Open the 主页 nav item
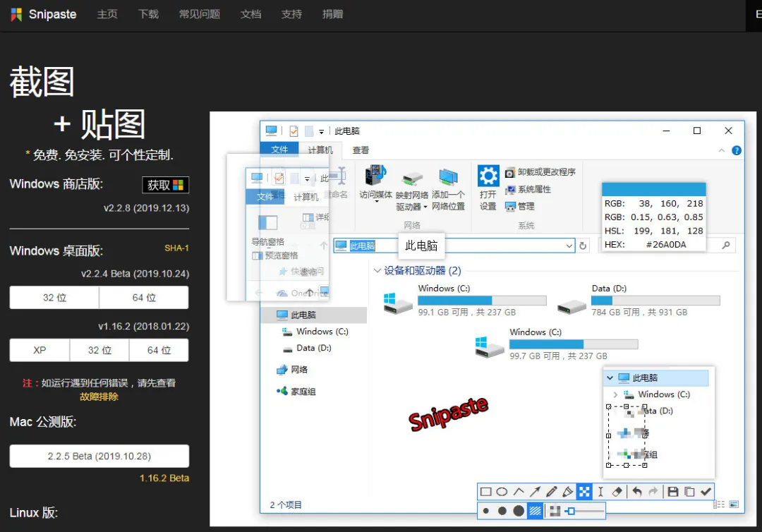762x532 pixels. pos(107,14)
